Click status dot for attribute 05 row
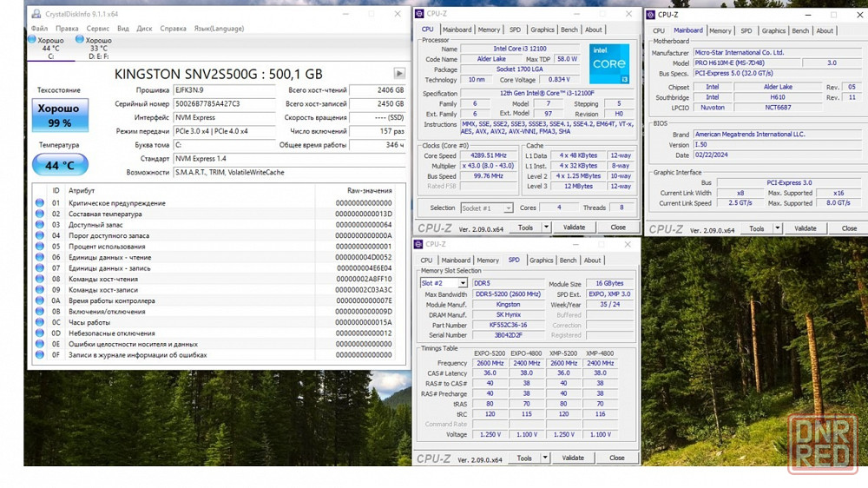 40,247
